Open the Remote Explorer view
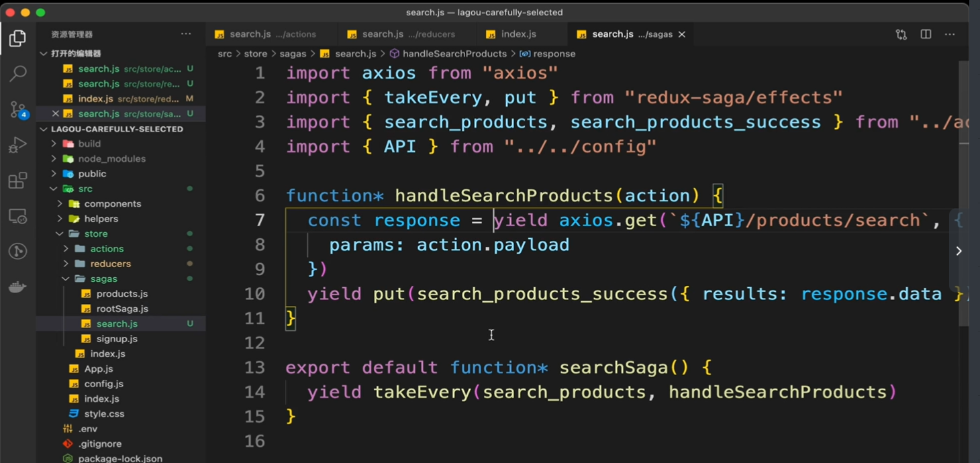The image size is (980, 463). pyautogui.click(x=17, y=216)
